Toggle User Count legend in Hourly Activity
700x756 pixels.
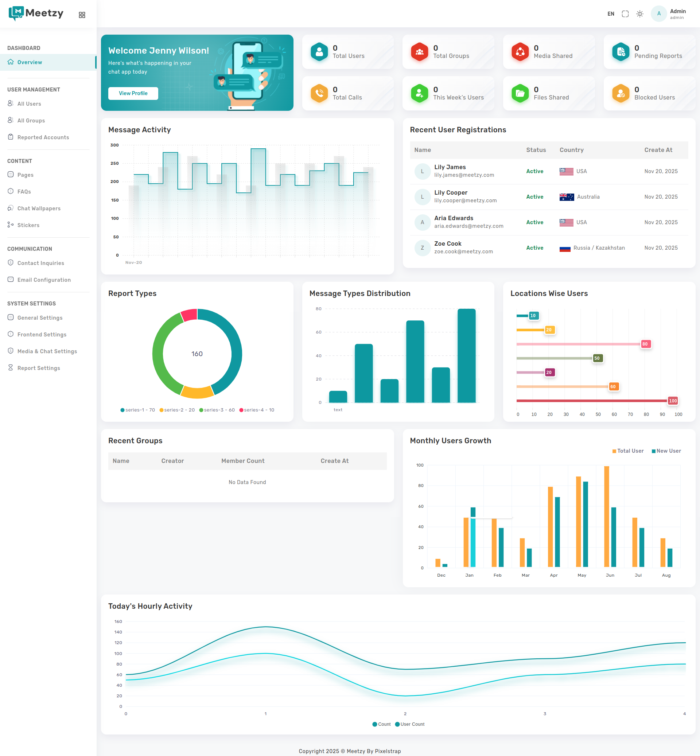pos(409,724)
